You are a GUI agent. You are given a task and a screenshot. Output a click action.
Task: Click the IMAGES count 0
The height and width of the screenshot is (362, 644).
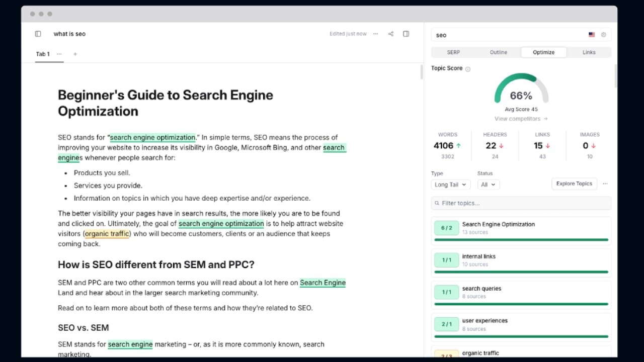586,146
